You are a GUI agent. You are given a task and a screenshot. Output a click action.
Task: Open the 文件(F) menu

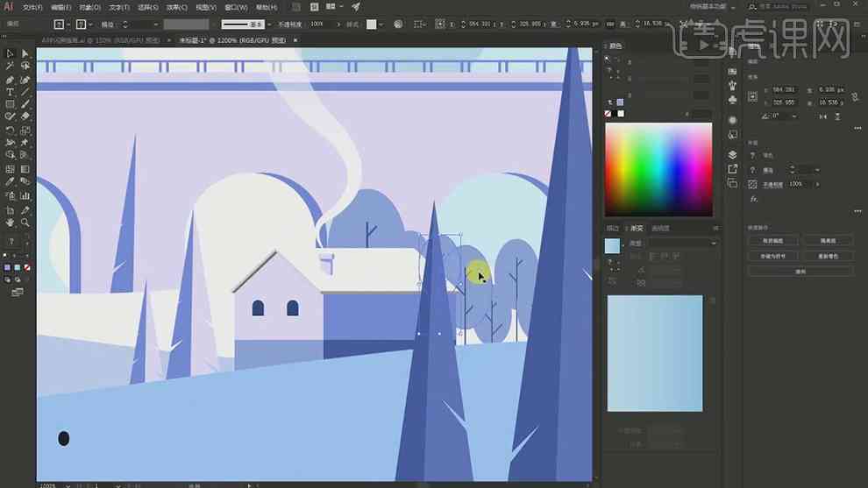(32, 7)
